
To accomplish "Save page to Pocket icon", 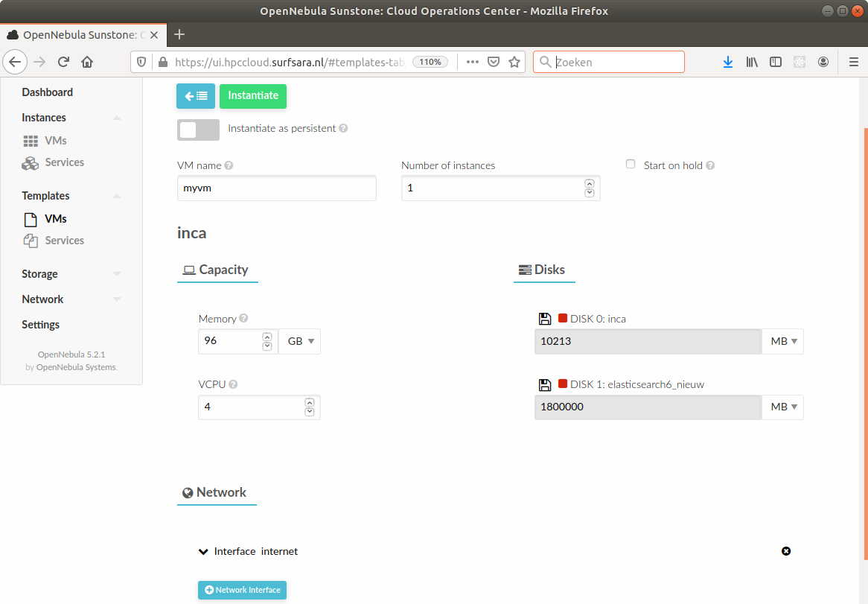I will (494, 62).
